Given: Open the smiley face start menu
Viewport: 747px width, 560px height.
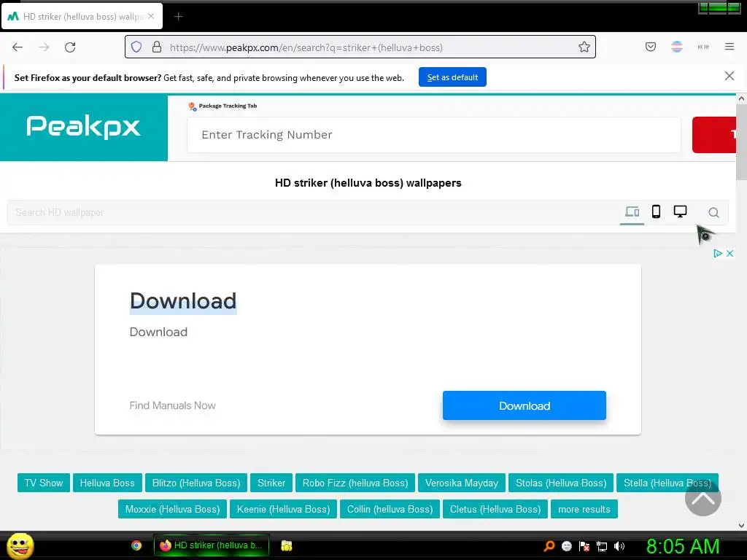Looking at the screenshot, I should pos(20,545).
